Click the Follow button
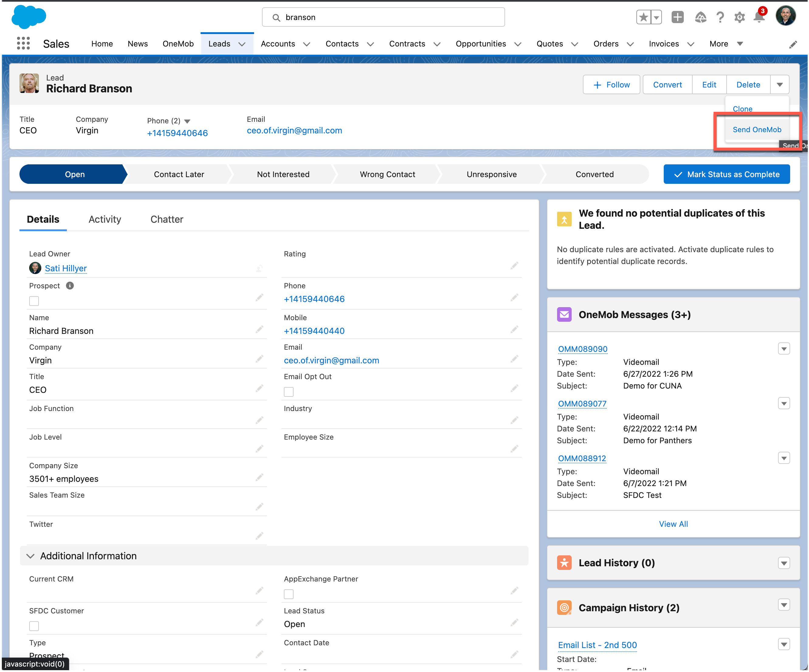This screenshot has height=672, width=809. (611, 85)
